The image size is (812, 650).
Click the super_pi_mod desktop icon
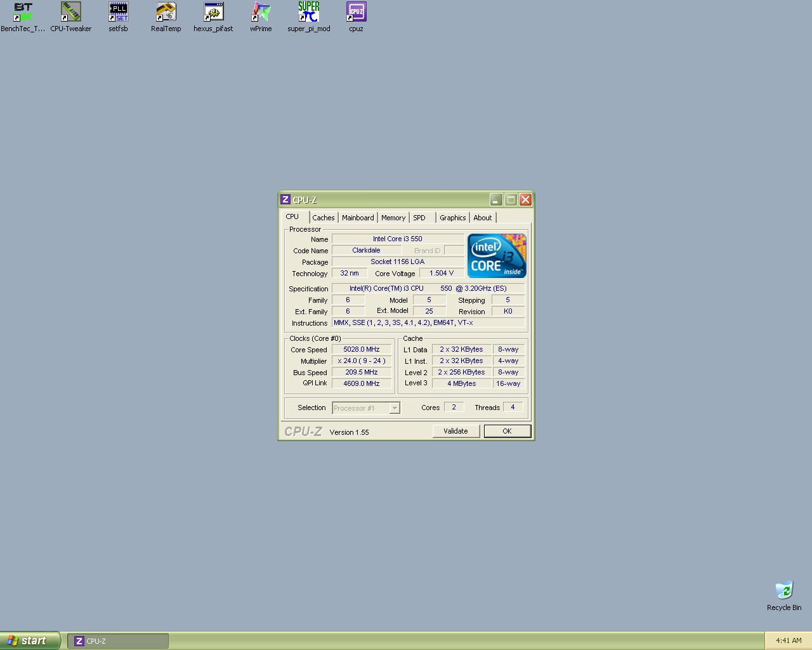[308, 12]
